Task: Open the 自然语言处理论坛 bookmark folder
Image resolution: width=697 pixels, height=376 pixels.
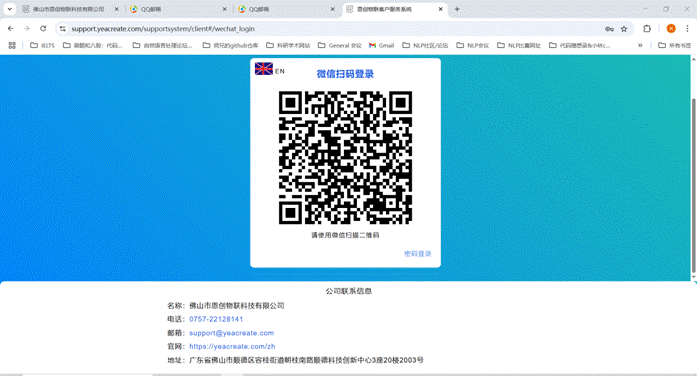Action: point(163,45)
